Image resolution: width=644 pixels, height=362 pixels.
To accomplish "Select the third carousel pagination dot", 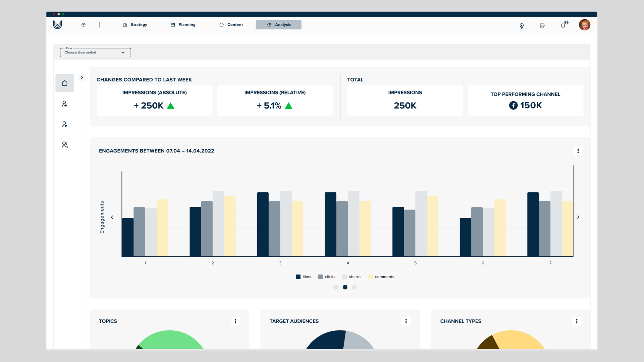I will 354,287.
